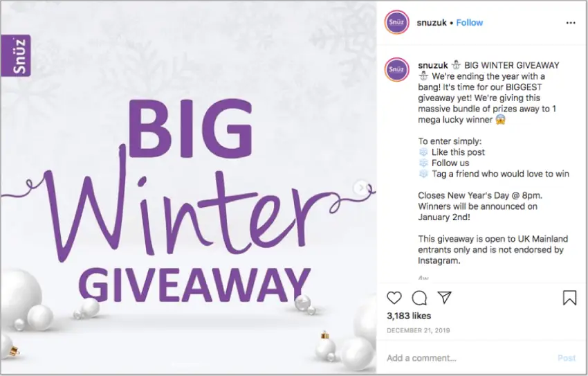Viewport: 588px width, 376px height.
Task: Click snuzuk username in the post header
Action: (x=432, y=23)
